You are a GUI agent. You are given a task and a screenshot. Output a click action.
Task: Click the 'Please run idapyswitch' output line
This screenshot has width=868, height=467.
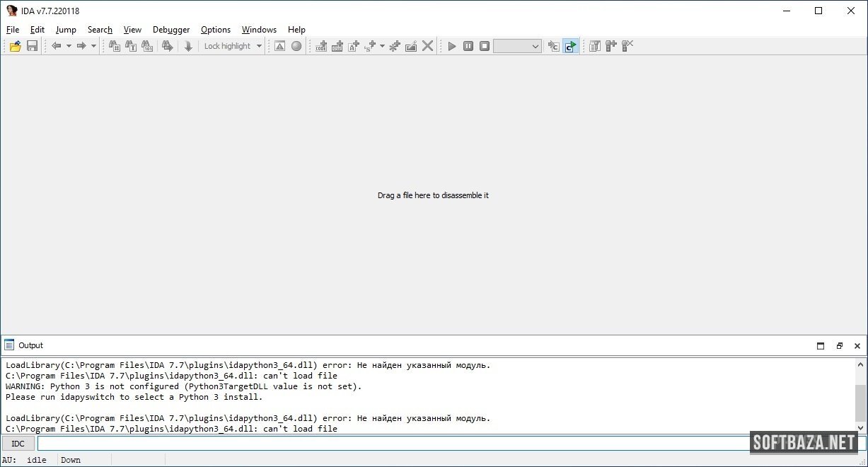coord(134,397)
